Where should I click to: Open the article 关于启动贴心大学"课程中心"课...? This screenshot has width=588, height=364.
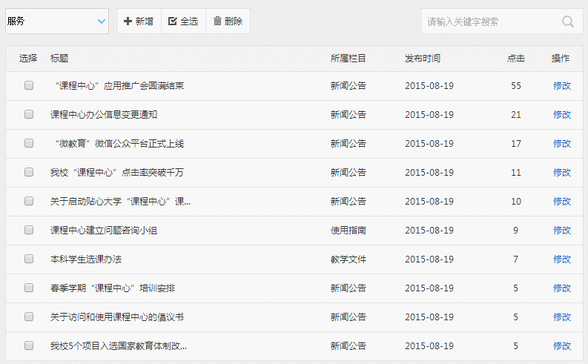pyautogui.click(x=120, y=202)
